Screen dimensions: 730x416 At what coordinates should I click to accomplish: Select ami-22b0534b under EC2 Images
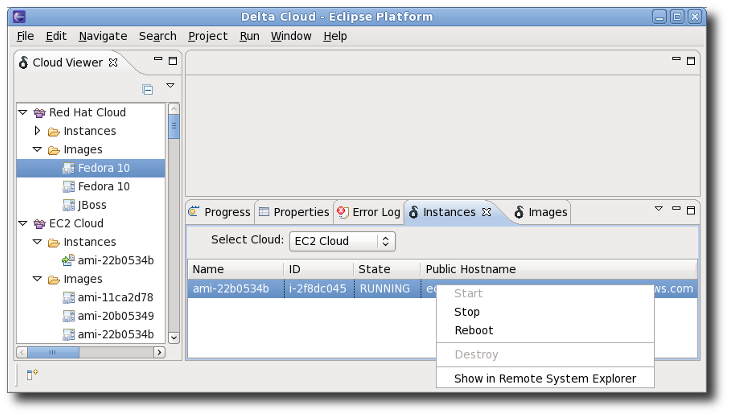coord(115,334)
